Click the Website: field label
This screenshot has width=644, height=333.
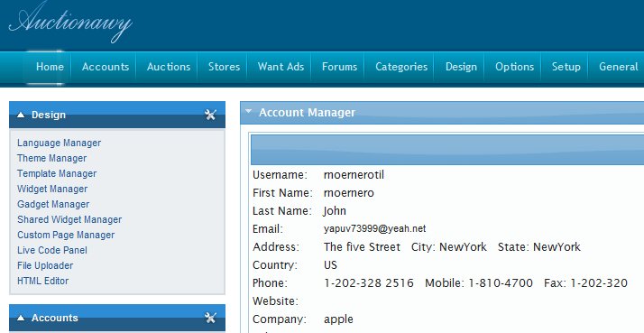275,301
